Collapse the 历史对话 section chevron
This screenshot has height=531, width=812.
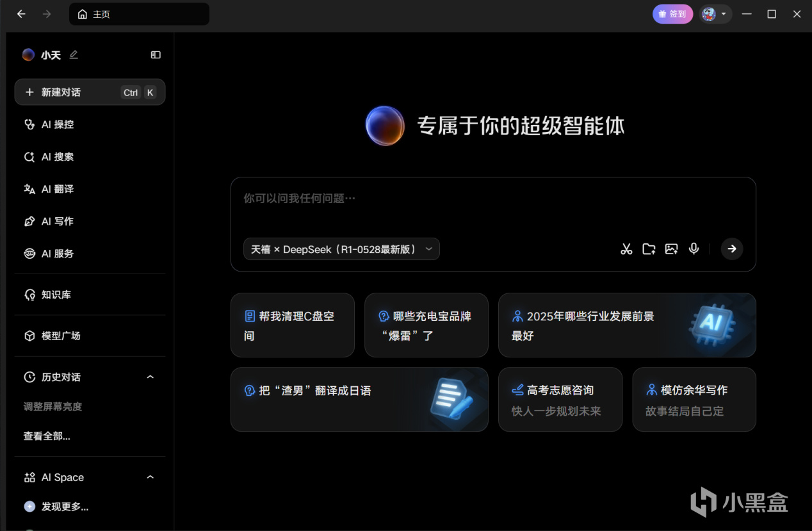tap(150, 377)
